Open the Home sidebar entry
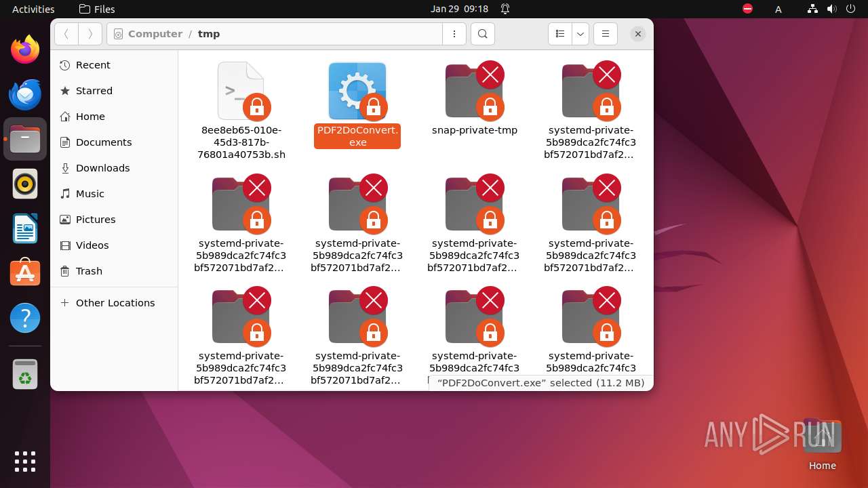 pyautogui.click(x=114, y=117)
